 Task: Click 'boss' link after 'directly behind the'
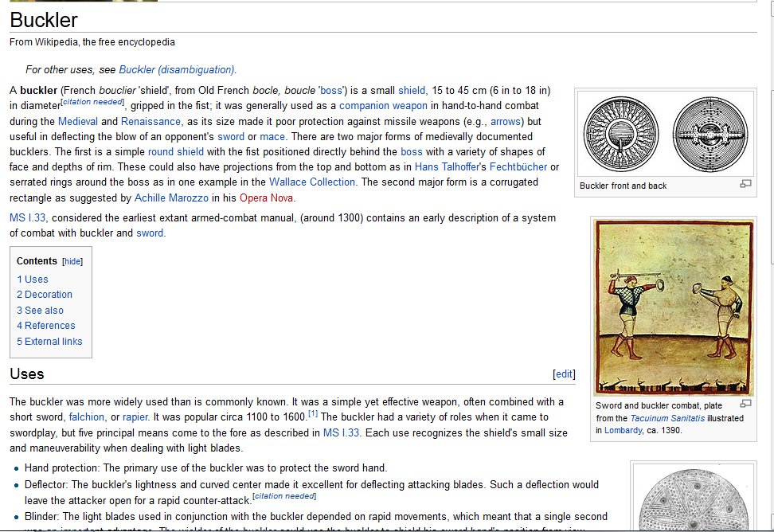click(x=412, y=152)
